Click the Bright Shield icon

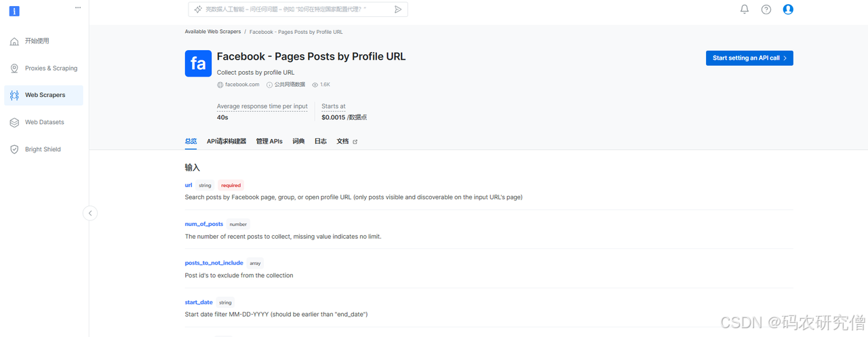14,149
